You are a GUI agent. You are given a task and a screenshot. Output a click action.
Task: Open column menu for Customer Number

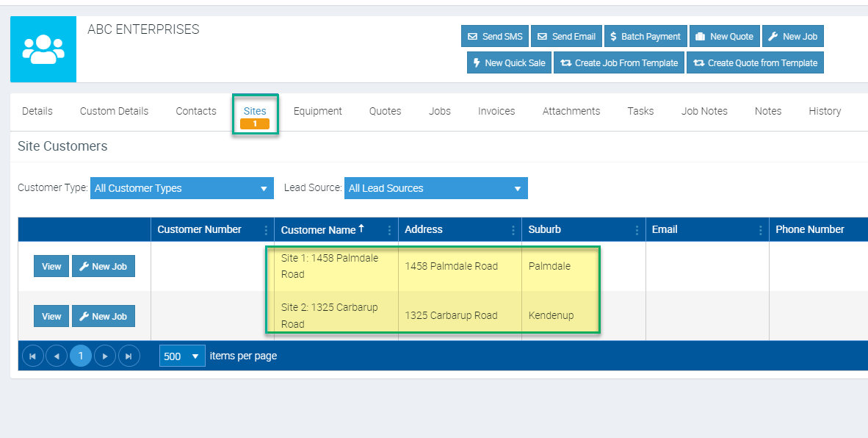pos(266,230)
